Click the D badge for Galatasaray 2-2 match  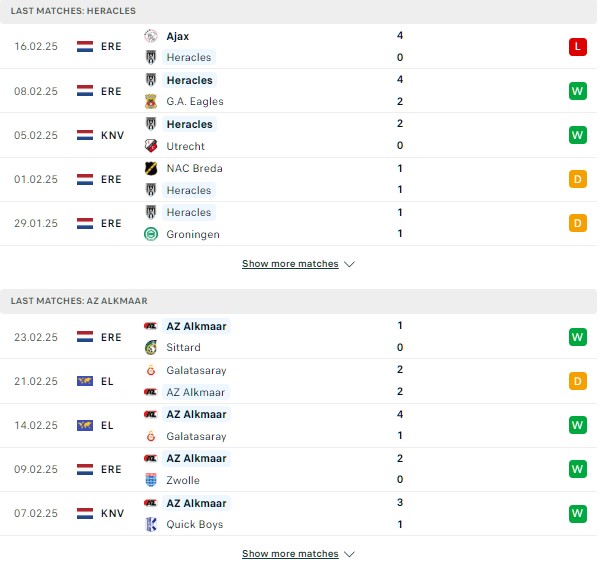tap(578, 381)
